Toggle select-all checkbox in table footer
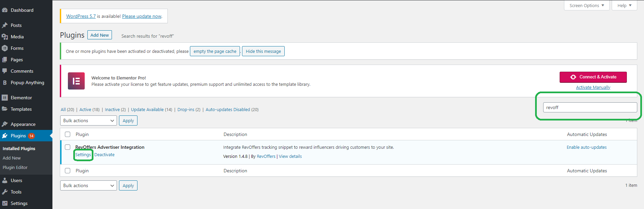 [x=68, y=171]
